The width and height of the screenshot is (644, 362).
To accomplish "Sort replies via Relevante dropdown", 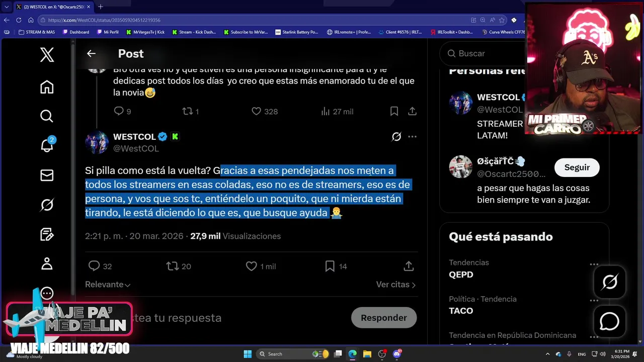I will tap(108, 285).
